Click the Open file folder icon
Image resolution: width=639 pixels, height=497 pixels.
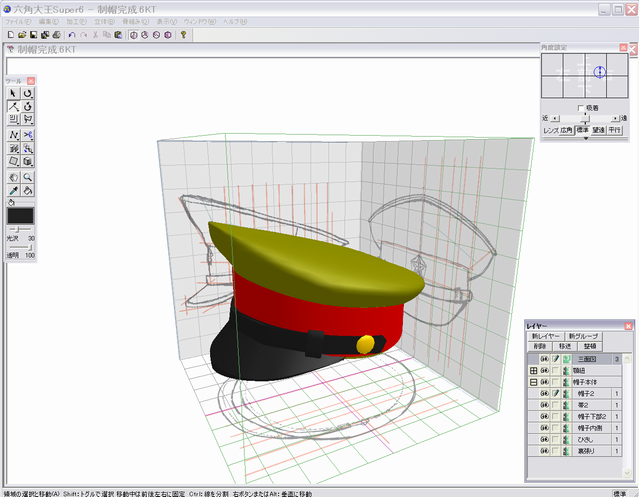point(21,34)
